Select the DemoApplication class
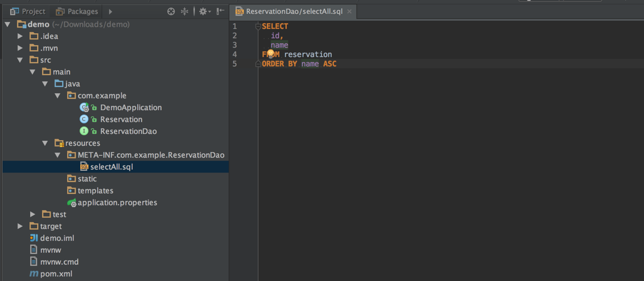Screen dimensions: 644x281 coord(130,108)
